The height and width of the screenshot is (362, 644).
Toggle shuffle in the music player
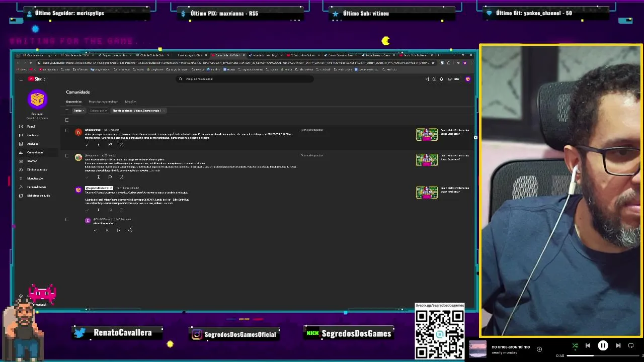(x=575, y=346)
